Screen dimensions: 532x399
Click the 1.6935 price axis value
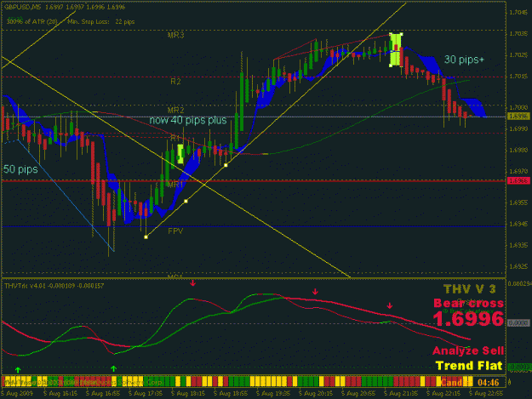click(518, 245)
